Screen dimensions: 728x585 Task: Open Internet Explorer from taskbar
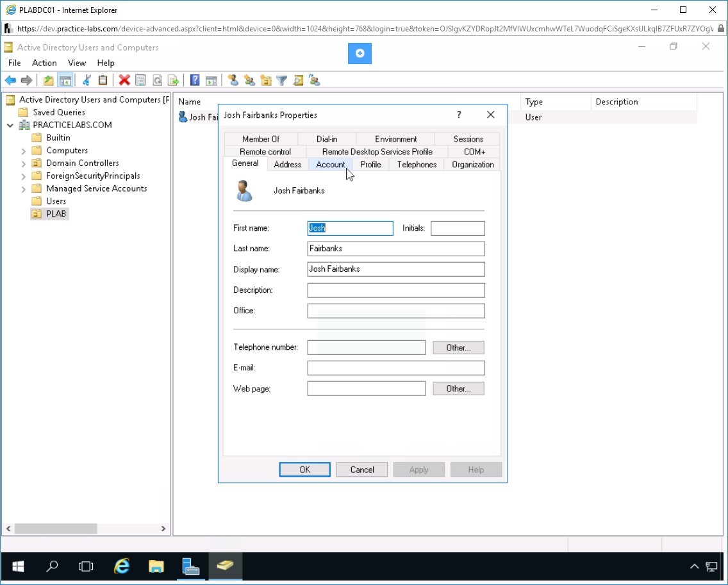point(122,566)
